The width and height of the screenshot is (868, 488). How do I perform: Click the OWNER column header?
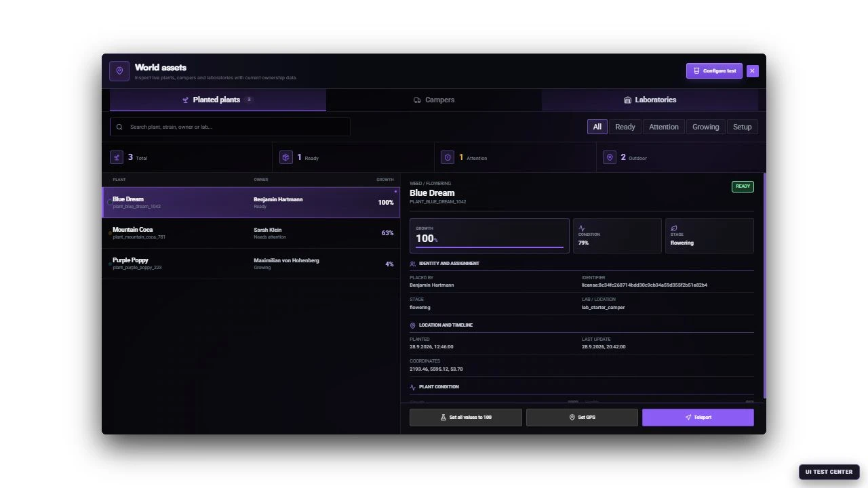coord(261,180)
